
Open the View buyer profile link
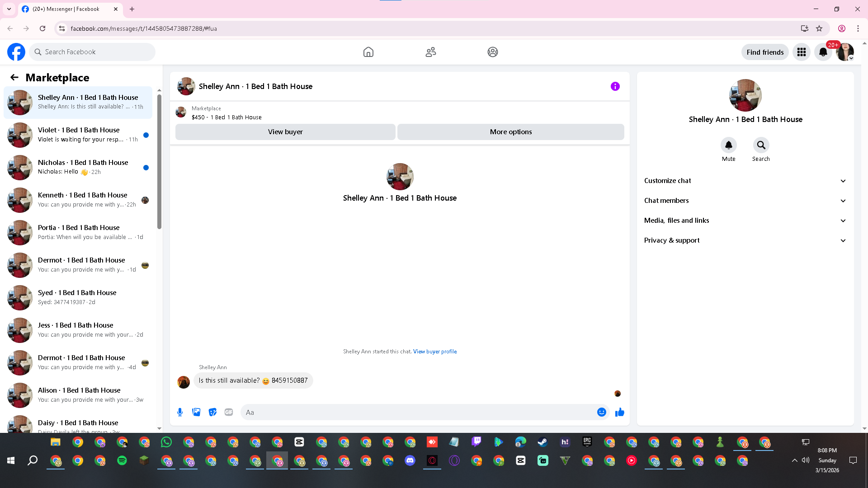[435, 352]
